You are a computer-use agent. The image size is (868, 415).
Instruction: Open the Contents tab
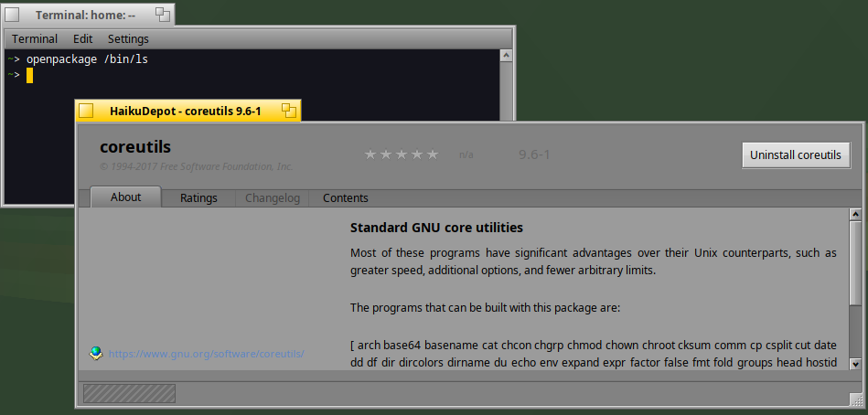click(346, 198)
